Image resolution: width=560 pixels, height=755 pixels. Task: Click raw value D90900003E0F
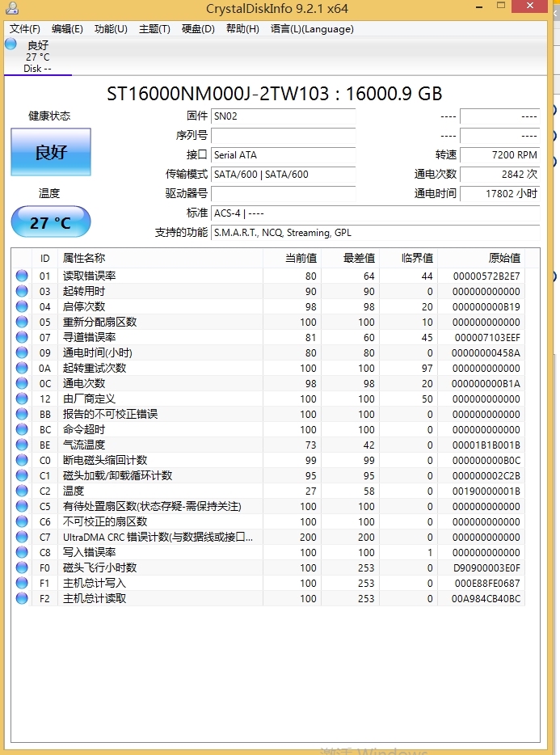click(486, 568)
